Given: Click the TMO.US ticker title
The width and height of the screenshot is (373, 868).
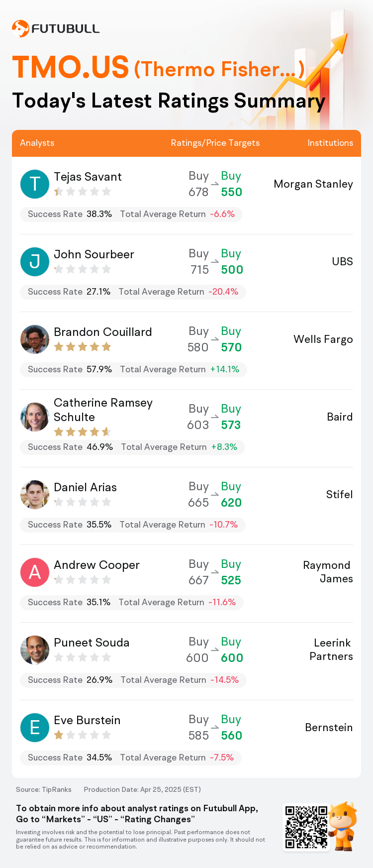Looking at the screenshot, I should tap(71, 68).
